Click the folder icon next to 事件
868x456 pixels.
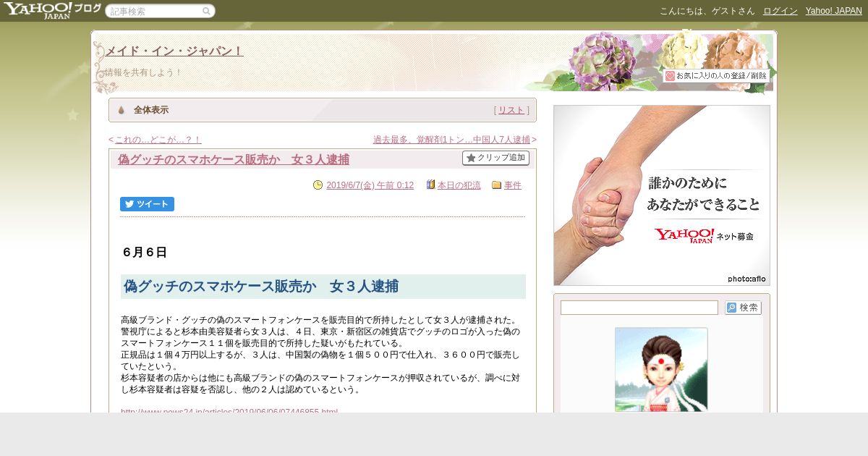coord(496,185)
